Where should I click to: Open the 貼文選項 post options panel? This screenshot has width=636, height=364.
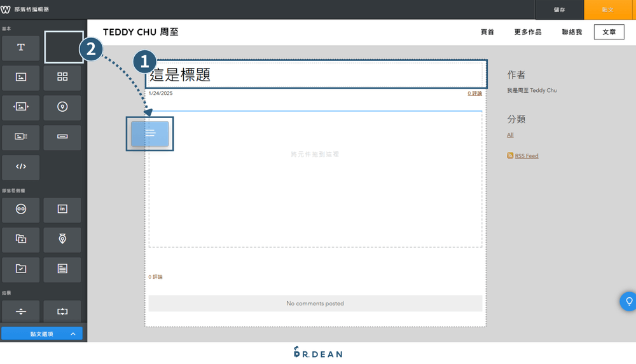pos(42,334)
